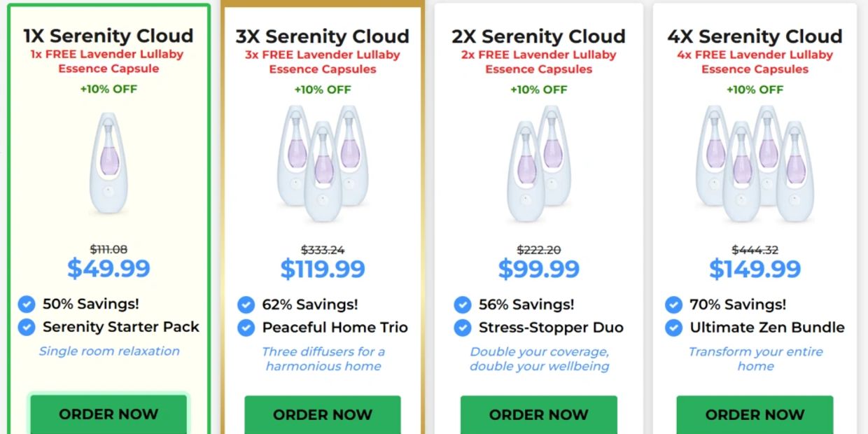
Task: Click the $99.99 price of 2X pack
Action: (x=539, y=269)
